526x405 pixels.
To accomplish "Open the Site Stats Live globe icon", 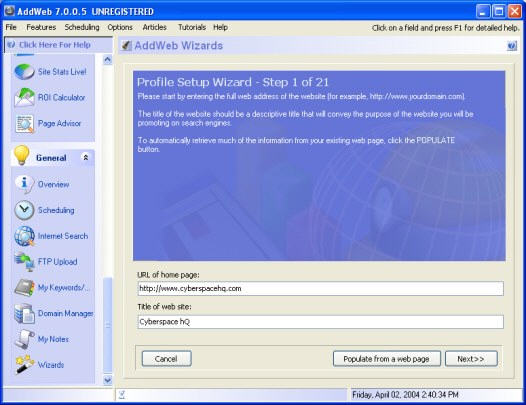I will (24, 71).
